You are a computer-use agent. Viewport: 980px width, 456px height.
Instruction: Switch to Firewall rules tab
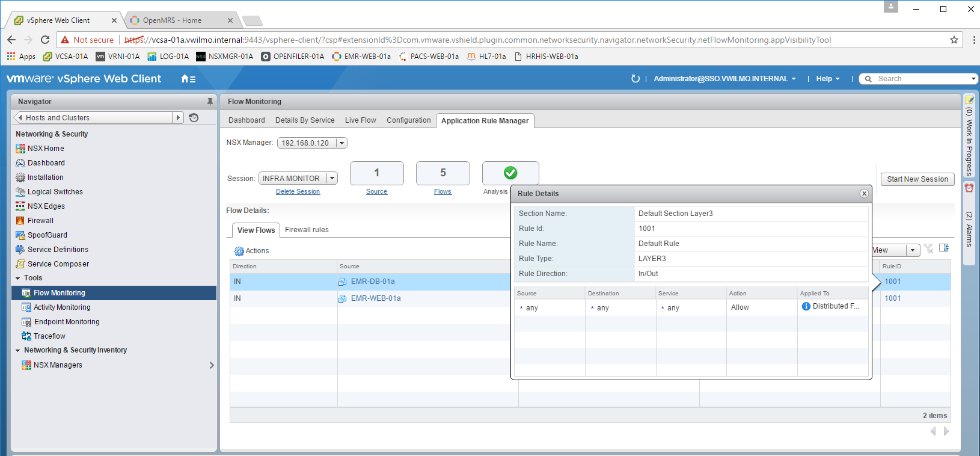point(307,230)
